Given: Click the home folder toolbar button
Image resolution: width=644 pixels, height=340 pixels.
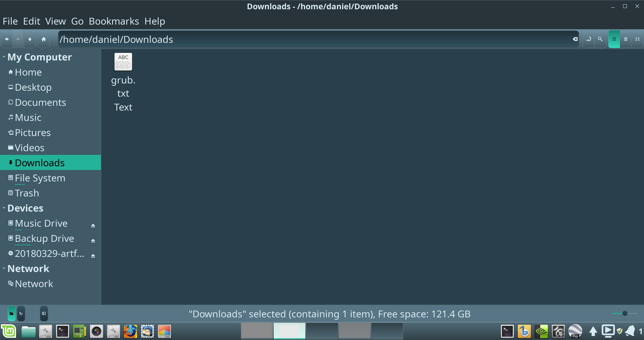Looking at the screenshot, I should click(x=44, y=39).
